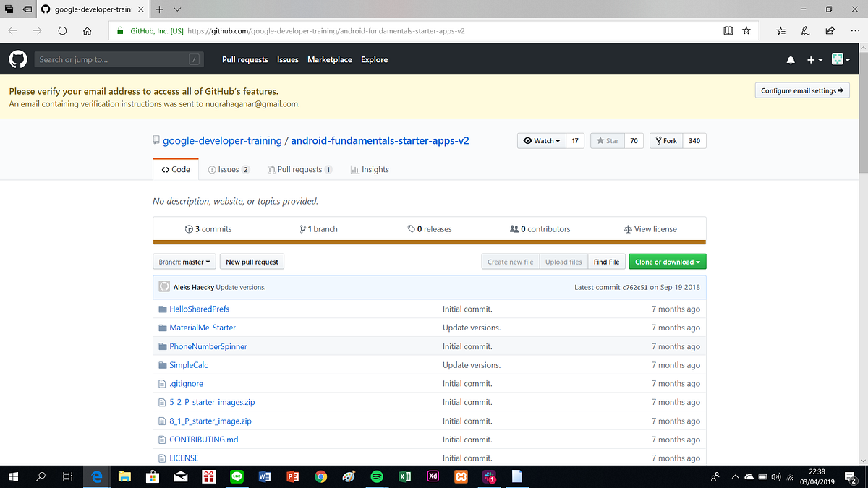868x488 pixels.
Task: Launch Spotify from the taskbar
Action: tap(377, 476)
